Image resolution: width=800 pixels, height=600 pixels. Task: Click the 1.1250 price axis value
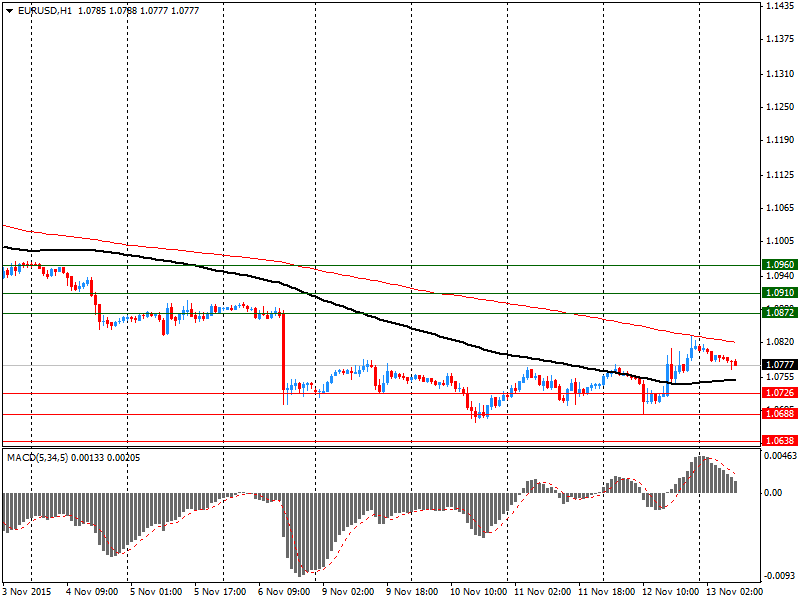[780, 107]
